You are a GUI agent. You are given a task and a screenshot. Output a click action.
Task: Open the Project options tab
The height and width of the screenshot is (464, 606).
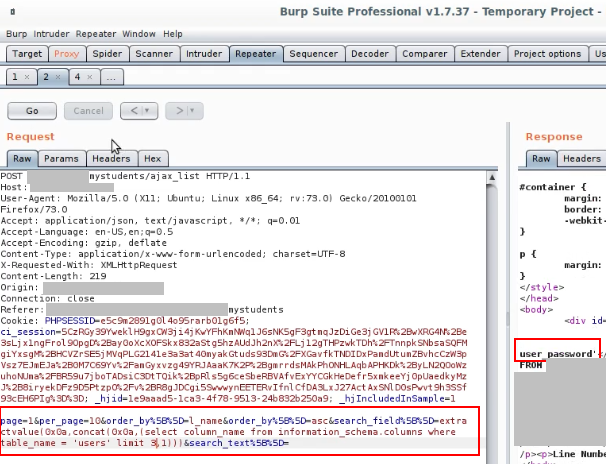coord(547,54)
